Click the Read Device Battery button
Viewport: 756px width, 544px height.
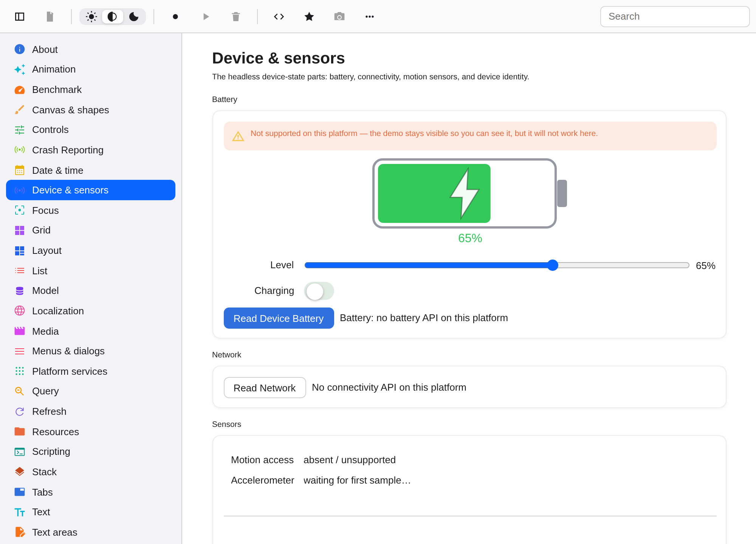coord(279,318)
